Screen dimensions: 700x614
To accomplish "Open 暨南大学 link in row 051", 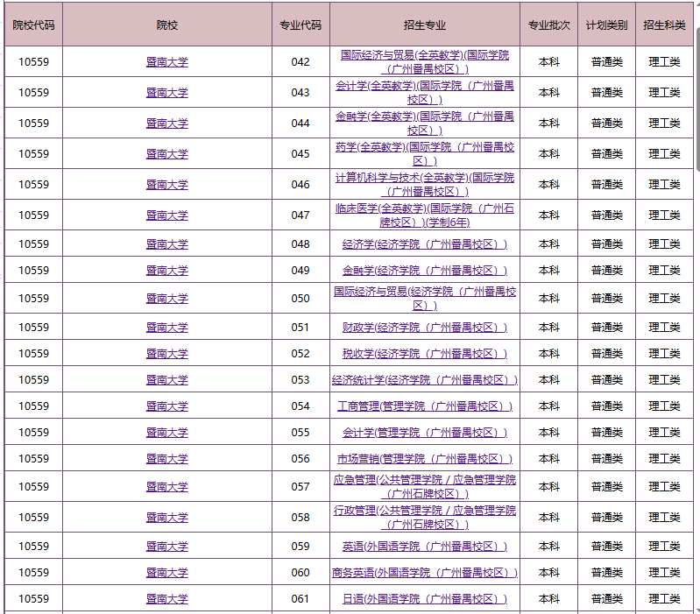I will 167,328.
